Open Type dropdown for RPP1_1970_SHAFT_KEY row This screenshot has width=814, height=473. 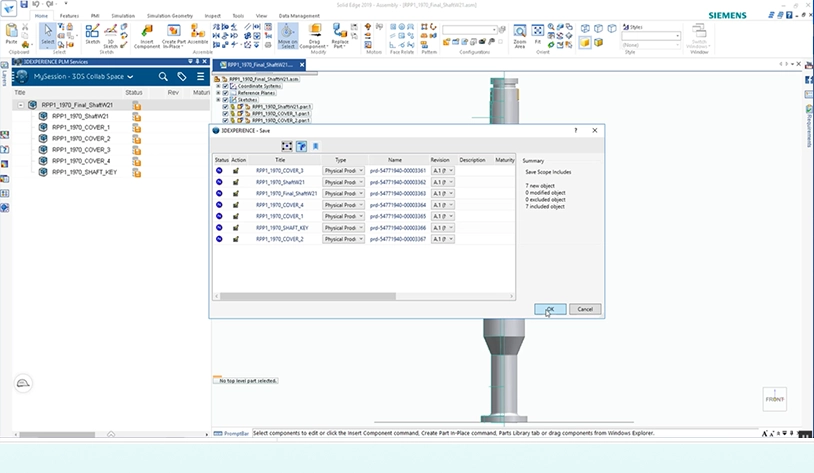[x=343, y=227]
